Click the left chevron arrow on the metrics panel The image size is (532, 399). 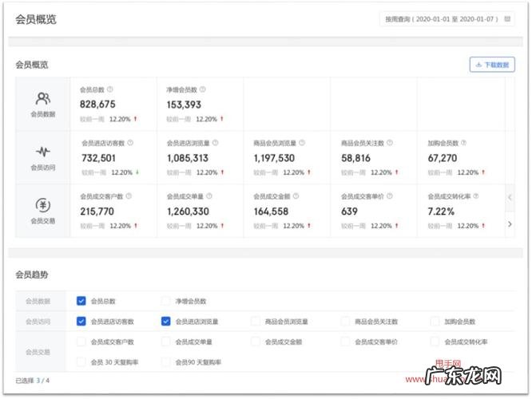510,197
